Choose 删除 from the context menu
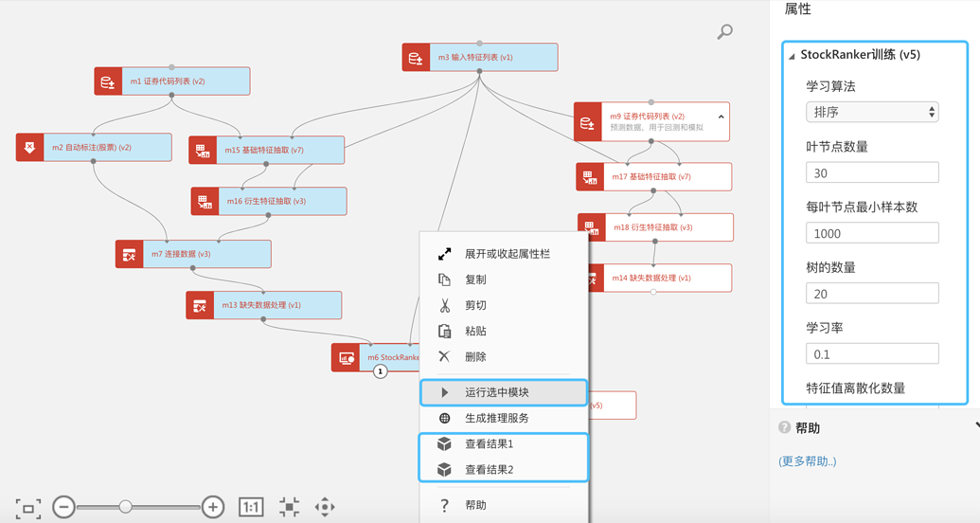Viewport: 980px width, 523px height. pos(504,356)
